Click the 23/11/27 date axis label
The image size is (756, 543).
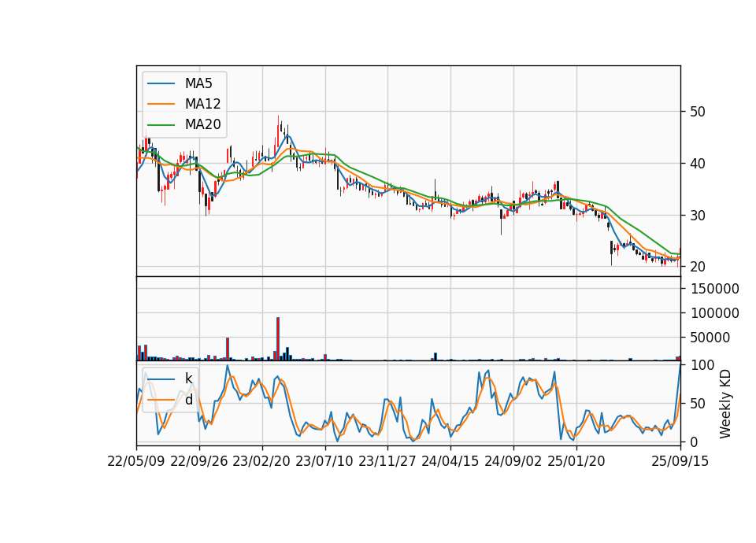click(x=387, y=461)
